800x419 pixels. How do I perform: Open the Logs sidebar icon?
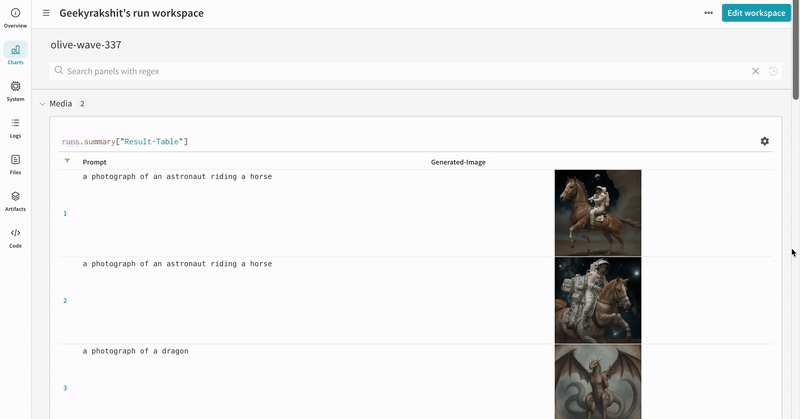point(15,127)
